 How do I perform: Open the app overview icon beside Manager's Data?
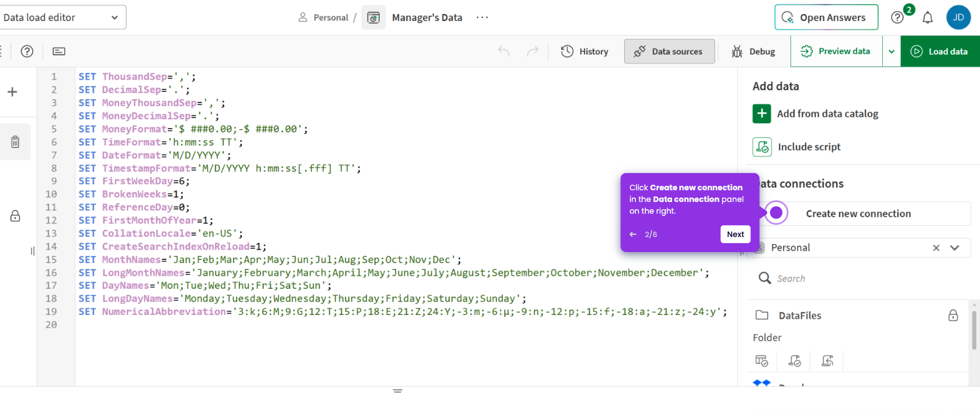click(374, 17)
